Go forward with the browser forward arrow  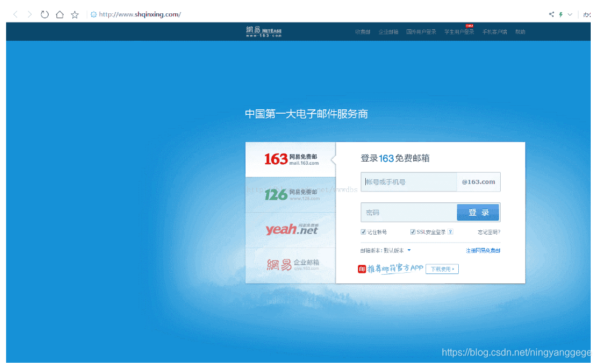coord(30,15)
